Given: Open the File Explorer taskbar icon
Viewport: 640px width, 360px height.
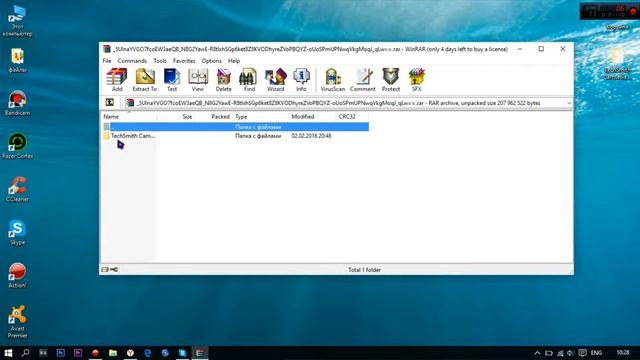Looking at the screenshot, I should (113, 353).
